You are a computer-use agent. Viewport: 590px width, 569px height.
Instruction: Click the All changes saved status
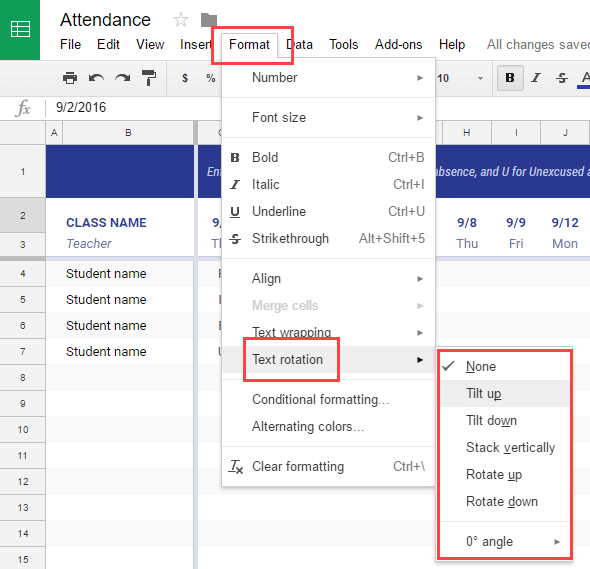point(538,44)
